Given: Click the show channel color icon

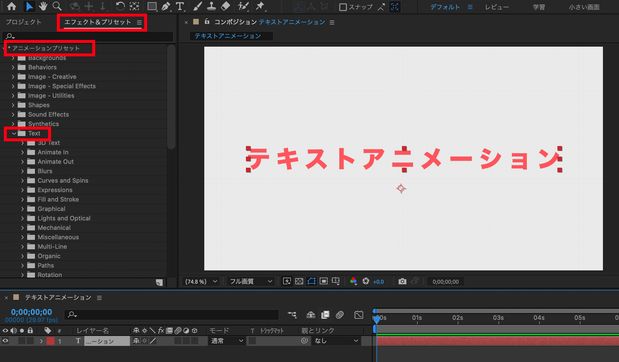Looking at the screenshot, I should pos(353,281).
